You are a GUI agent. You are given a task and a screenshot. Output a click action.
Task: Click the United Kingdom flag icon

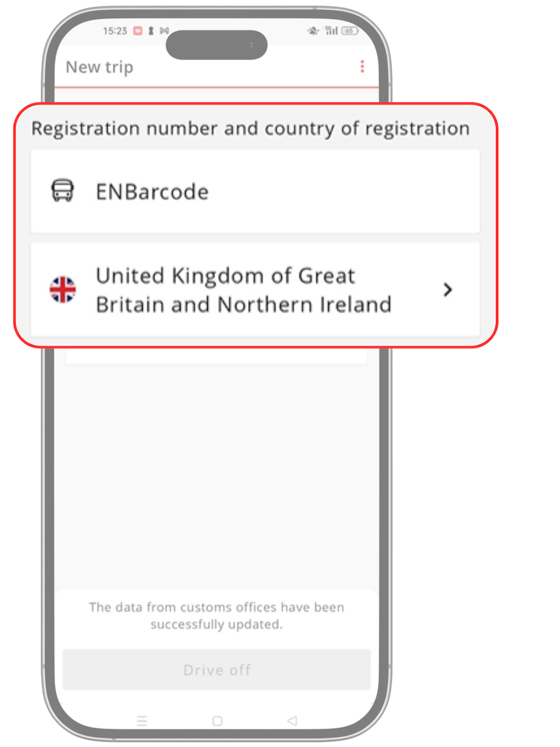tap(63, 289)
